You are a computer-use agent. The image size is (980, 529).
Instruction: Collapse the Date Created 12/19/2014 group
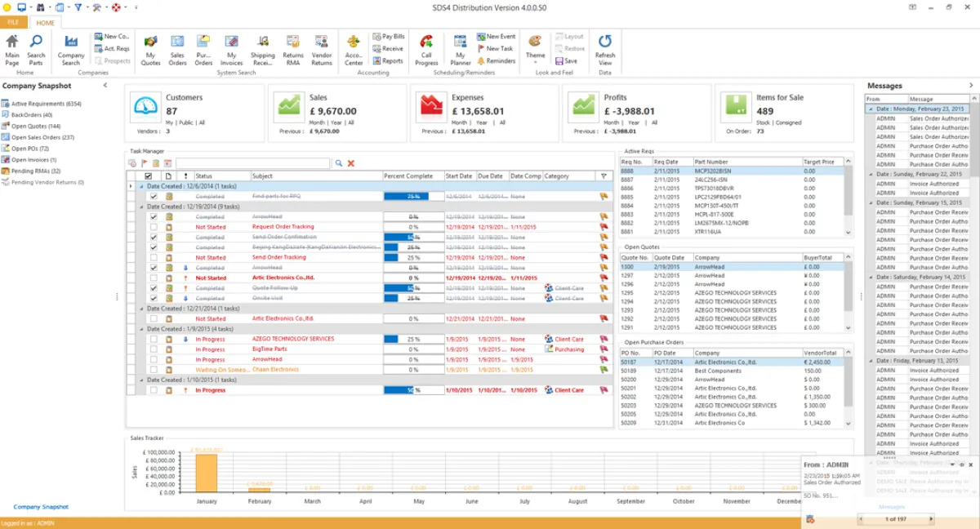(x=141, y=207)
